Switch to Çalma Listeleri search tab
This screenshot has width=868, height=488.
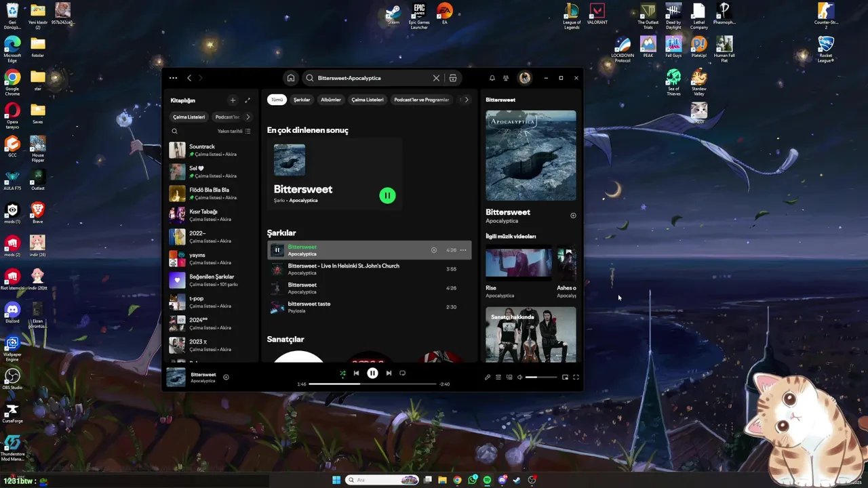pyautogui.click(x=368, y=100)
